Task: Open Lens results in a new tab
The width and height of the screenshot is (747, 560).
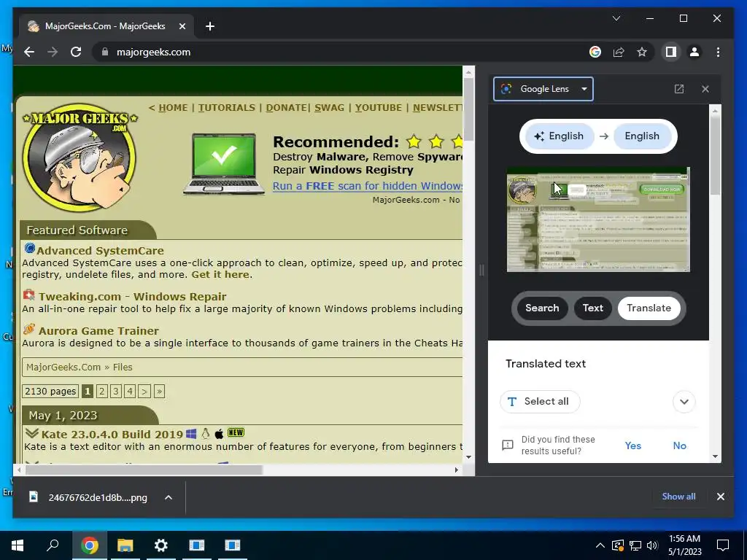Action: [679, 89]
